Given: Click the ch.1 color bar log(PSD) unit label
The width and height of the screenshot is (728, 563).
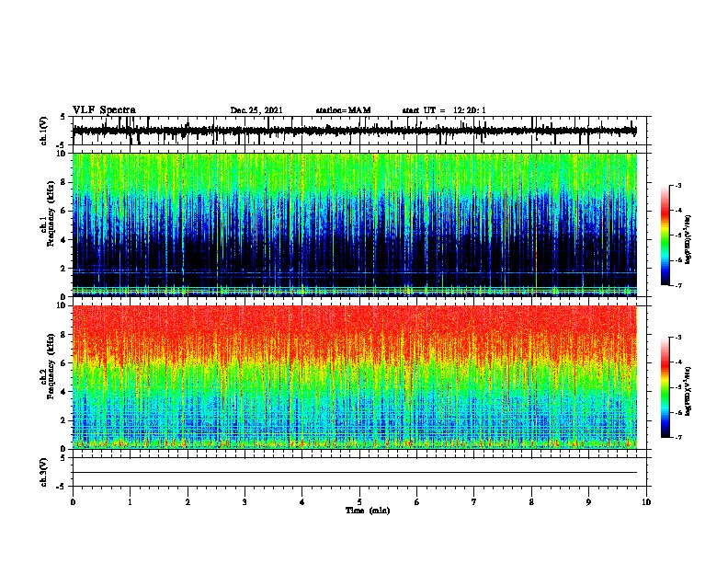Looking at the screenshot, I should 688,239.
